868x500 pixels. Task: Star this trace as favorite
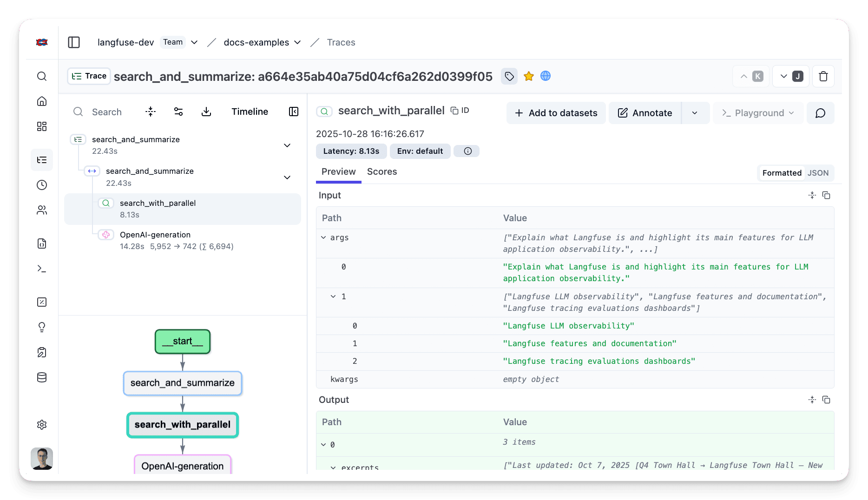[x=528, y=76]
